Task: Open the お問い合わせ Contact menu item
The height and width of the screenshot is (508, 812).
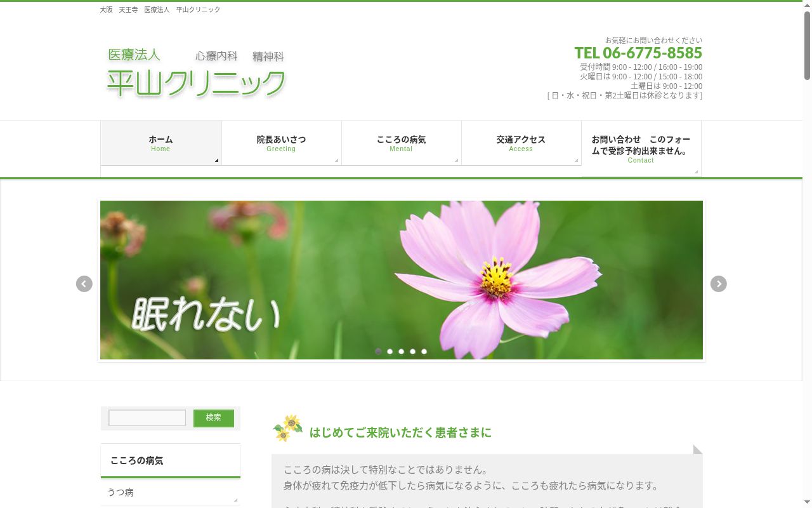Action: pyautogui.click(x=641, y=149)
